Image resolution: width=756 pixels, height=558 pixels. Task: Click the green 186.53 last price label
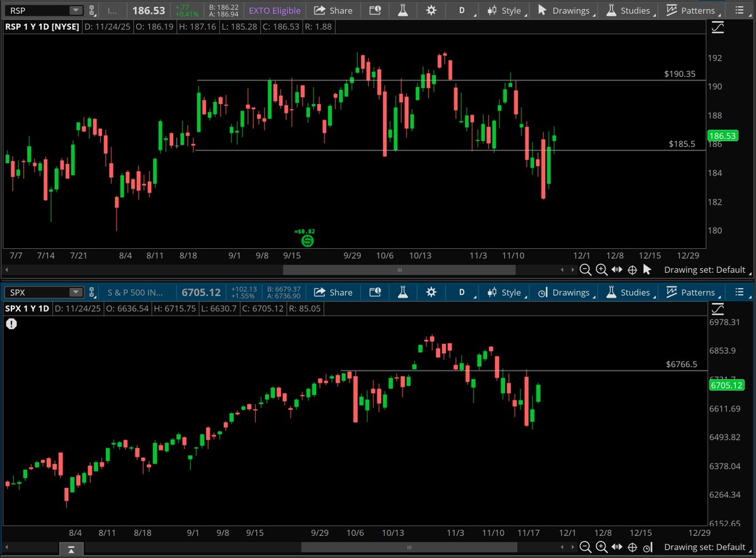click(x=723, y=135)
